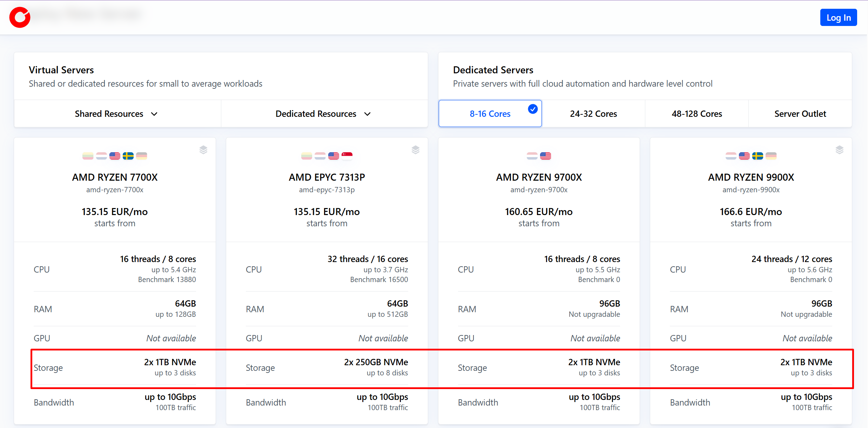
Task: Click Singapore flag on EPYC 7313P card
Action: click(347, 156)
